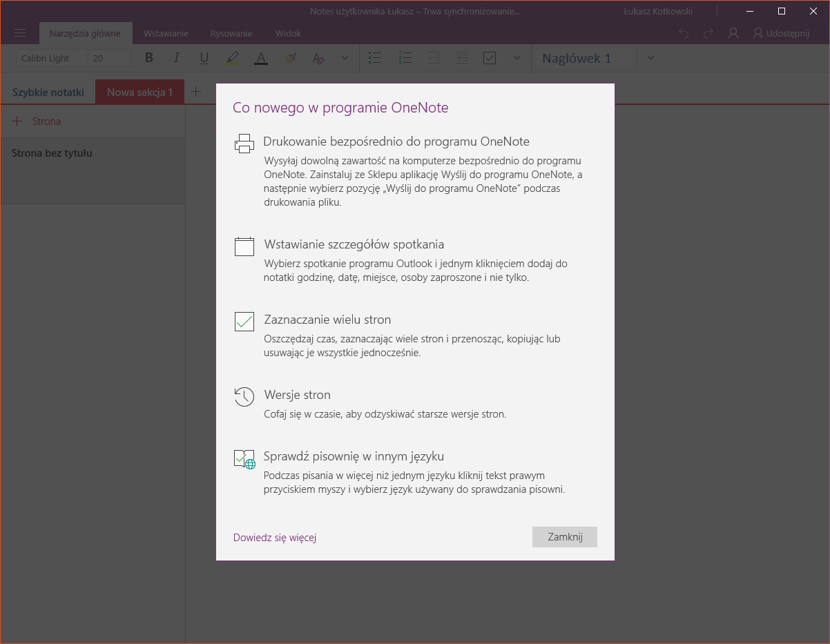This screenshot has height=644, width=830.
Task: Maximize the OneNote window
Action: (782, 11)
